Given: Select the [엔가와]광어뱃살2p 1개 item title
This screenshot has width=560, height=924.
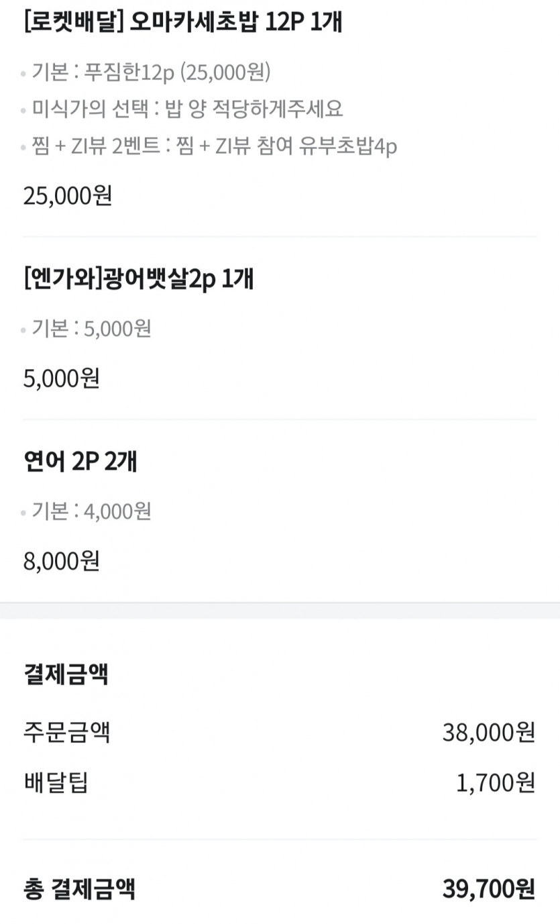Looking at the screenshot, I should (138, 278).
